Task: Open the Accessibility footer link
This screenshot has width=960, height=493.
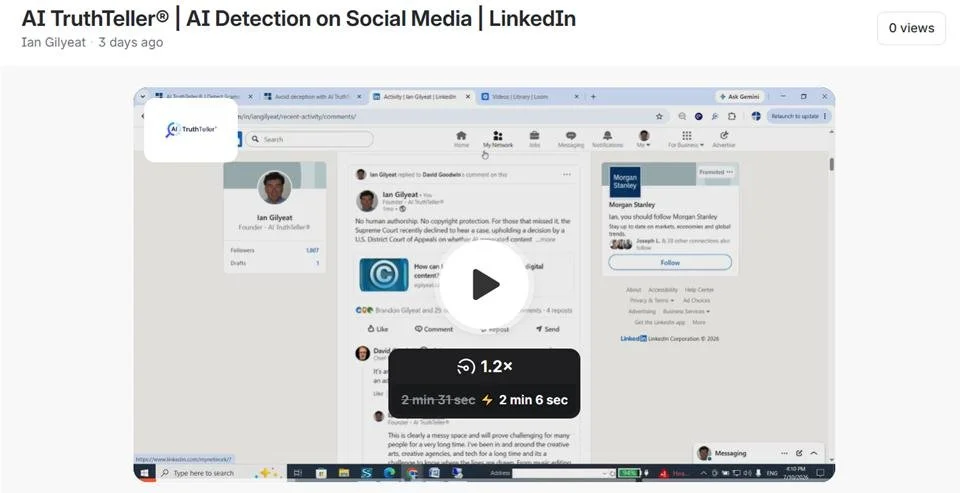Action: pyautogui.click(x=662, y=290)
